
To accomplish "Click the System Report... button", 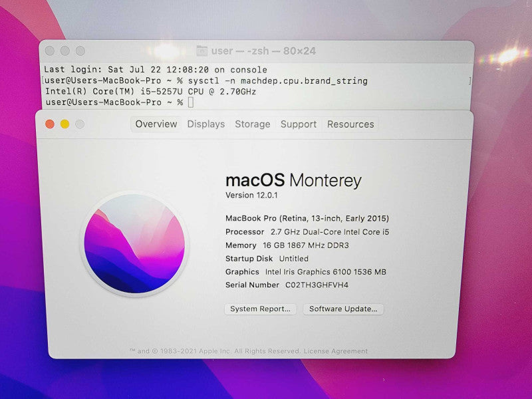I will click(x=260, y=309).
